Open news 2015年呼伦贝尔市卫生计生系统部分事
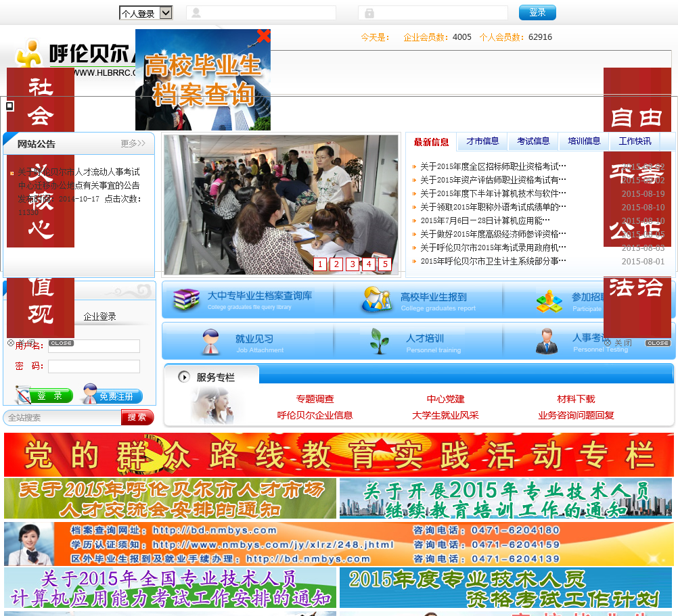678x616 pixels. tap(493, 261)
